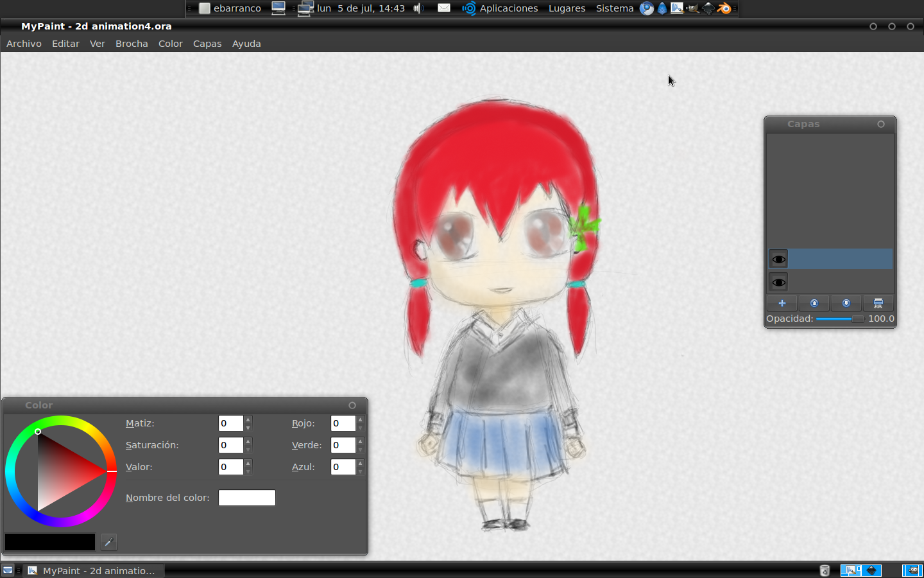Image resolution: width=924 pixels, height=578 pixels.
Task: Click the Opacidad slider handle
Action: 857,319
